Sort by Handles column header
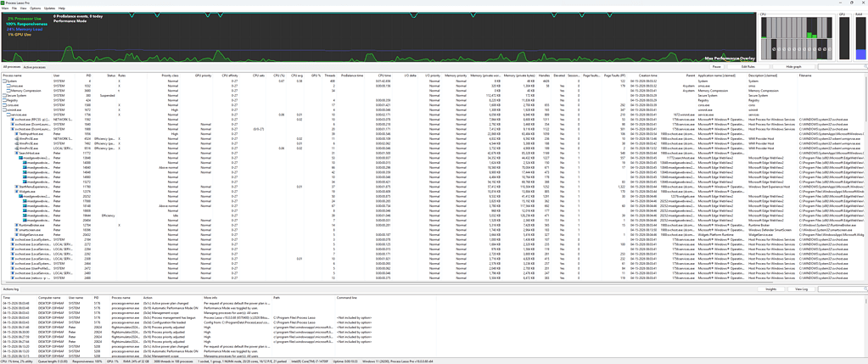 pos(543,75)
